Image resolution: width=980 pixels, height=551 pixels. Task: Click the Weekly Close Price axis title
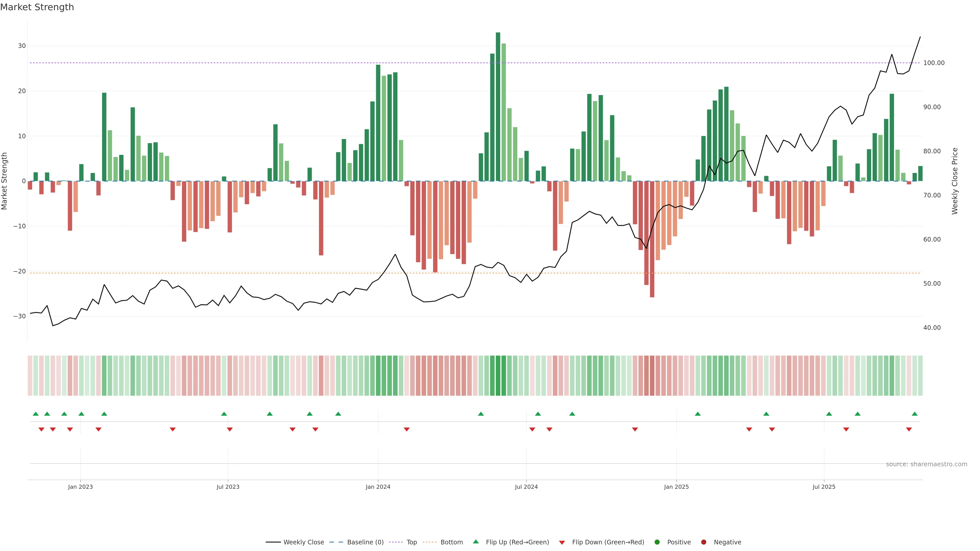[x=954, y=181]
